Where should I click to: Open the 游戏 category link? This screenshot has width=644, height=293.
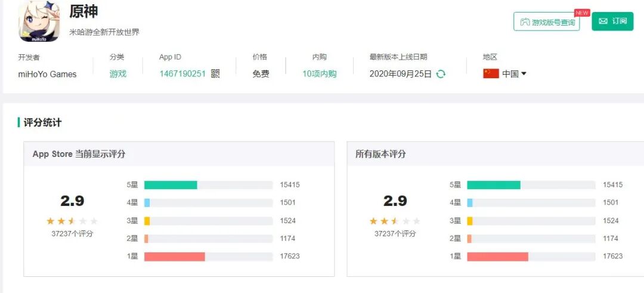click(118, 74)
